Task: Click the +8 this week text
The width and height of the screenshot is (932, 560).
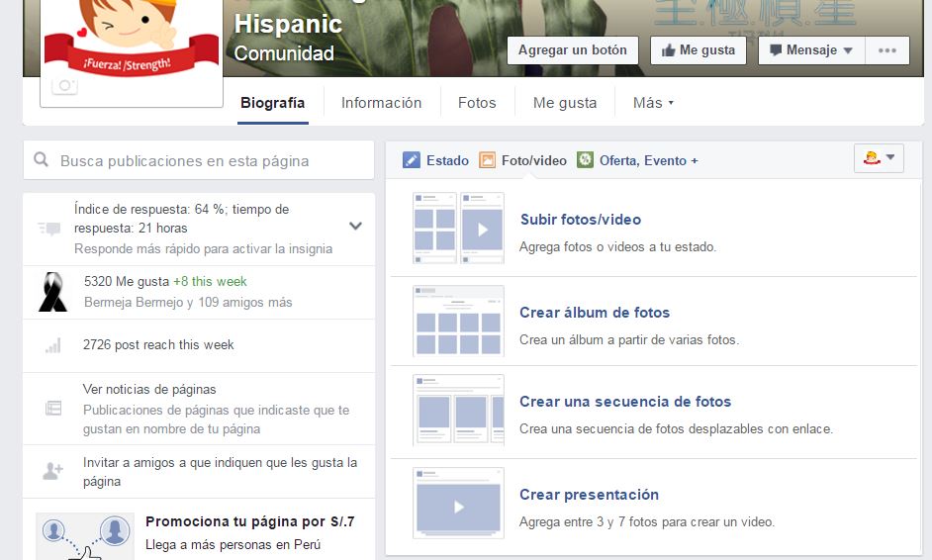Action: [210, 281]
